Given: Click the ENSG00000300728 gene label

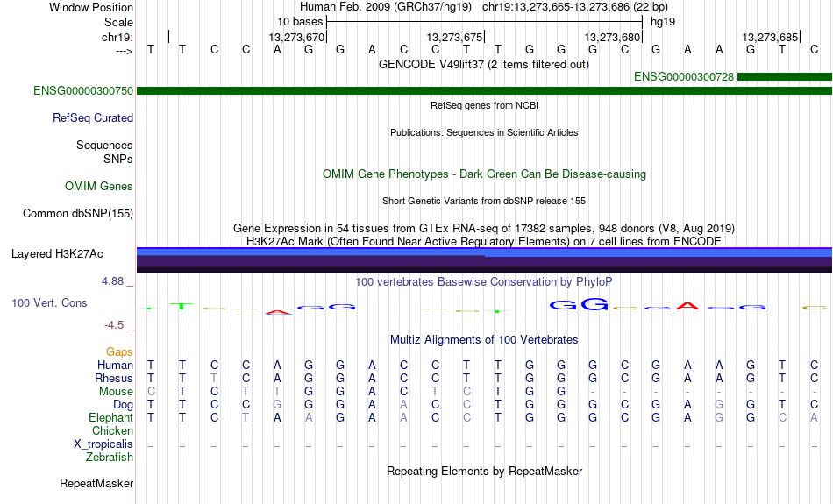Looking at the screenshot, I should (x=684, y=77).
